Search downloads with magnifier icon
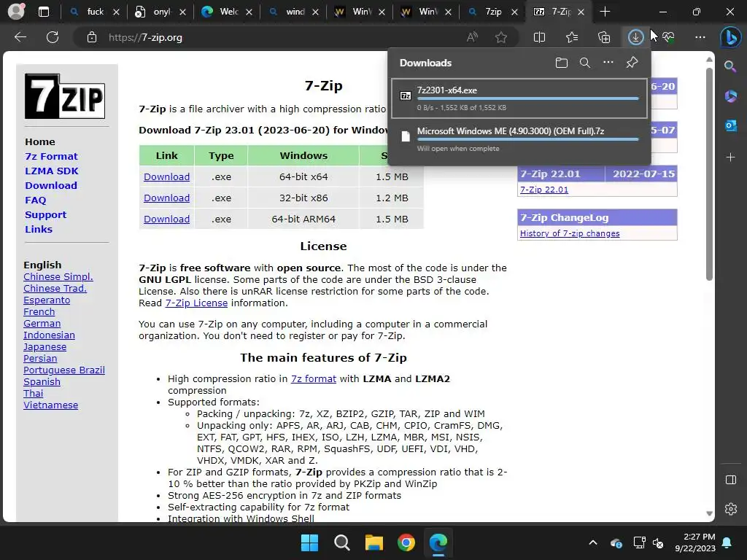Image resolution: width=747 pixels, height=560 pixels. (x=584, y=63)
